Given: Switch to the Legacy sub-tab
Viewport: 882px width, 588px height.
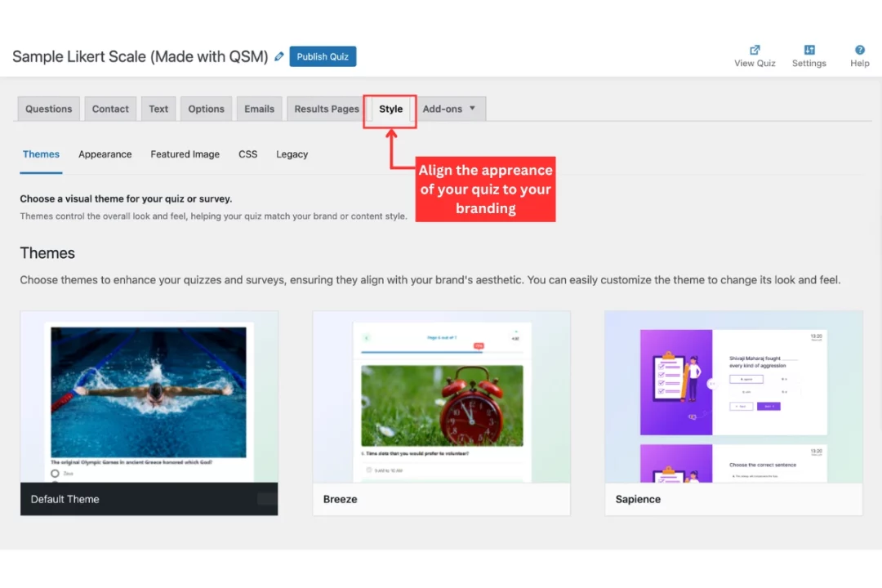Looking at the screenshot, I should tap(292, 154).
